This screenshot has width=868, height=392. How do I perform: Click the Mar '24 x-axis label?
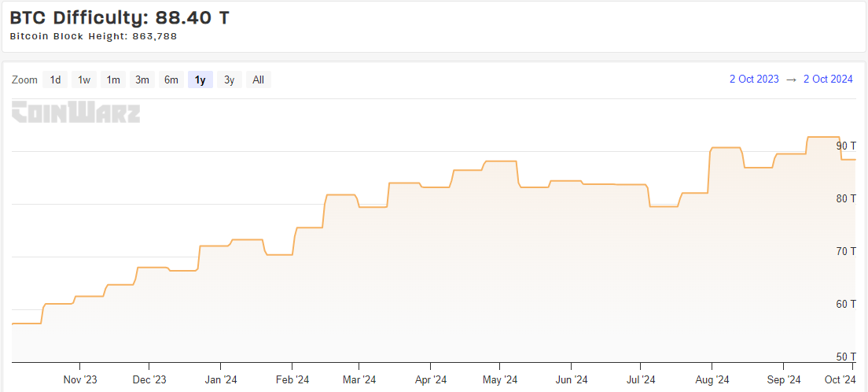pyautogui.click(x=359, y=380)
